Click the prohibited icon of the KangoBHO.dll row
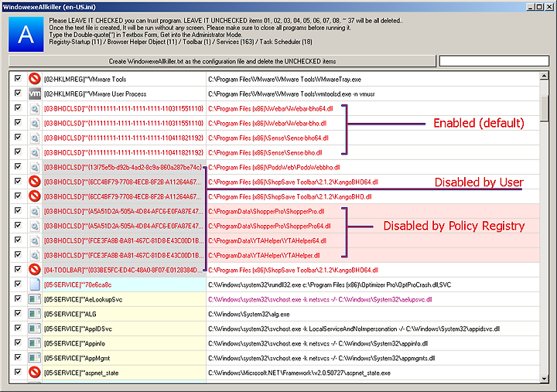The width and height of the screenshot is (557, 392). click(x=35, y=196)
